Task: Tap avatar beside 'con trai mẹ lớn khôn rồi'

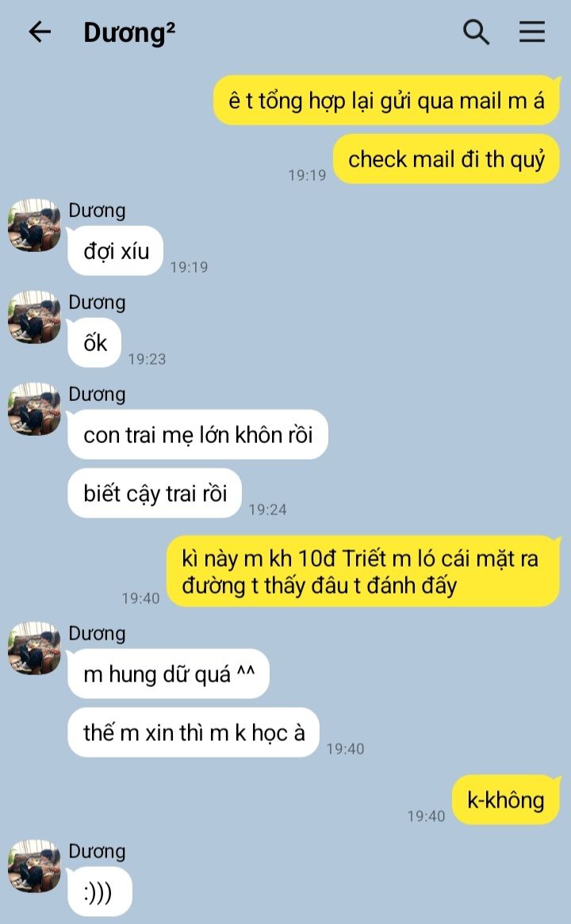Action: point(34,409)
